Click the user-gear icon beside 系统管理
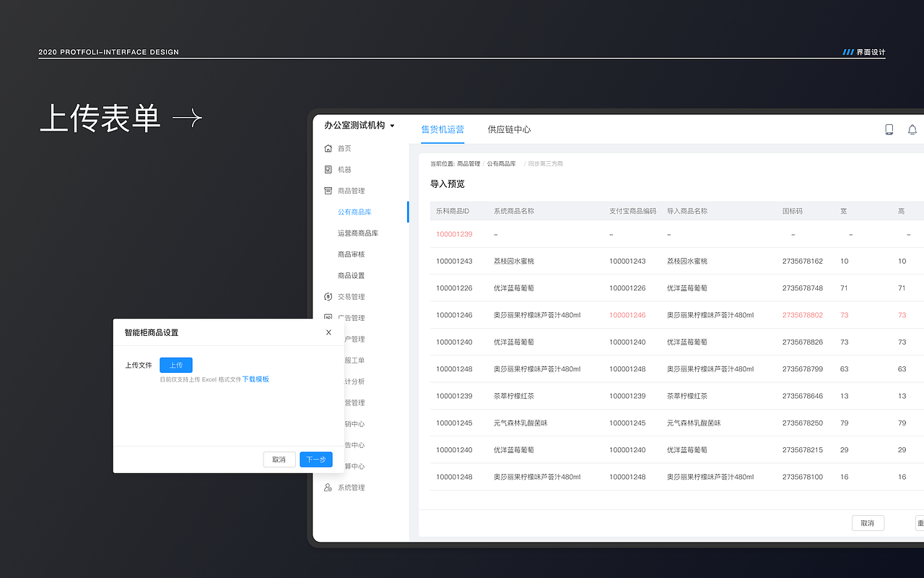Image resolution: width=924 pixels, height=578 pixels. [x=328, y=488]
